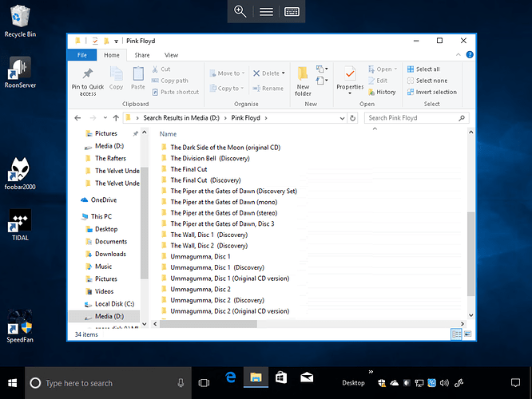Click the New folder ribbon button

303,81
